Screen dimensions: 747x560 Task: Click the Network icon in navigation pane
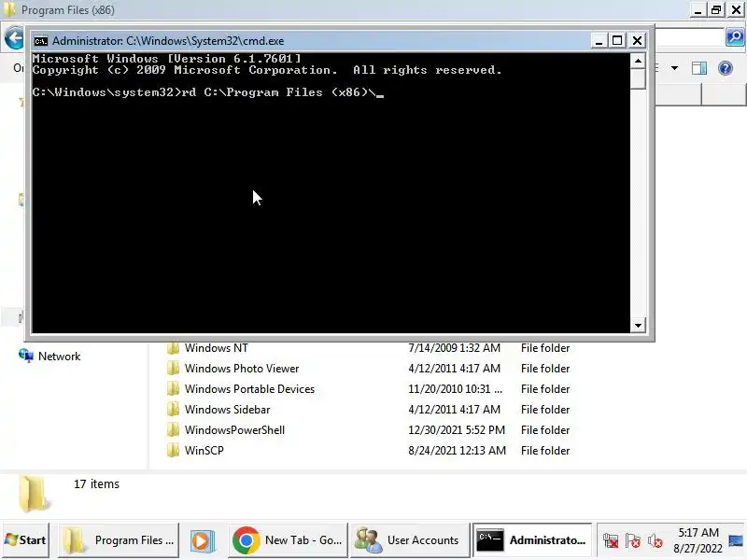[26, 356]
